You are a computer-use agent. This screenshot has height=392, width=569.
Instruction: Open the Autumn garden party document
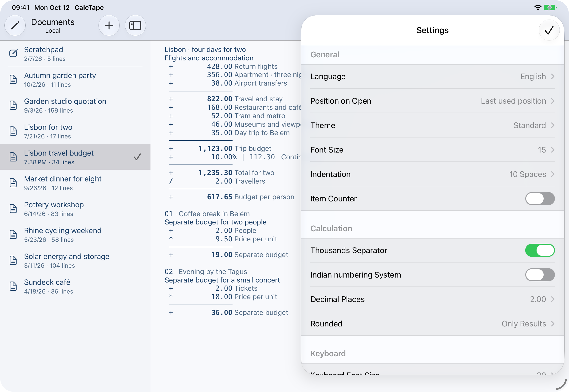(x=75, y=79)
